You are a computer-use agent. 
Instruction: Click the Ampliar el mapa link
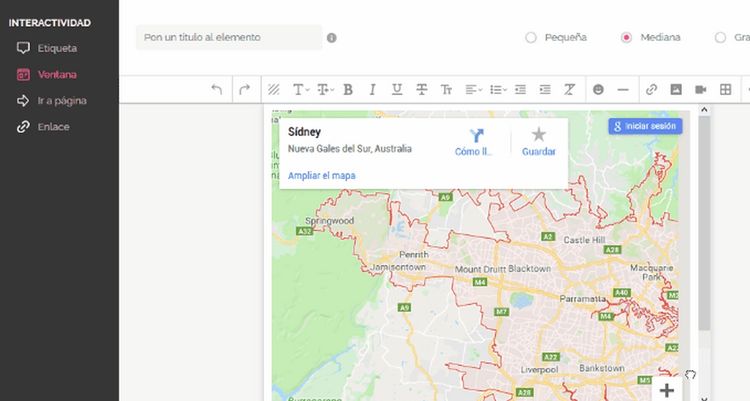click(321, 176)
